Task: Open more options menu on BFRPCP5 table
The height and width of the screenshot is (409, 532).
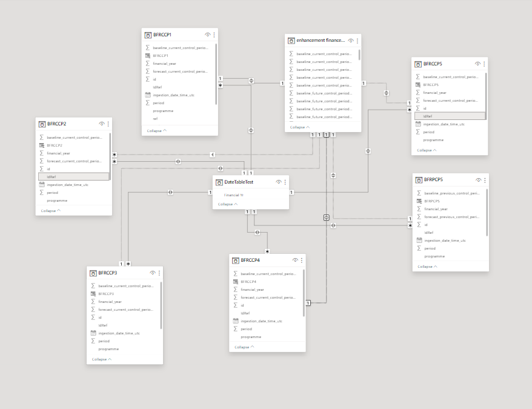Action: click(x=485, y=180)
